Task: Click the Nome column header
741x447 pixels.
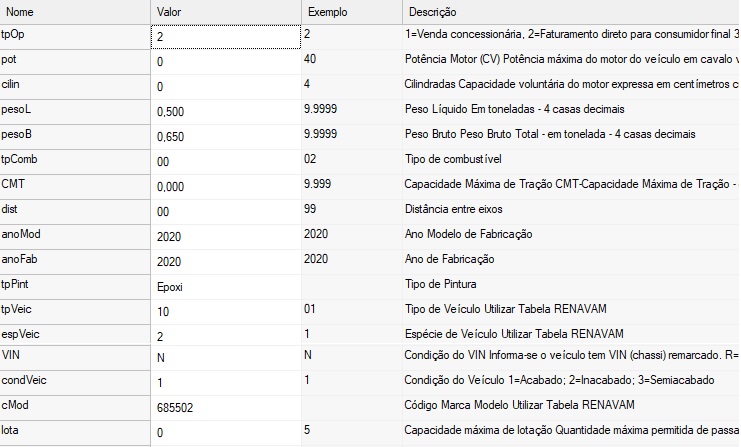Action: pos(75,12)
